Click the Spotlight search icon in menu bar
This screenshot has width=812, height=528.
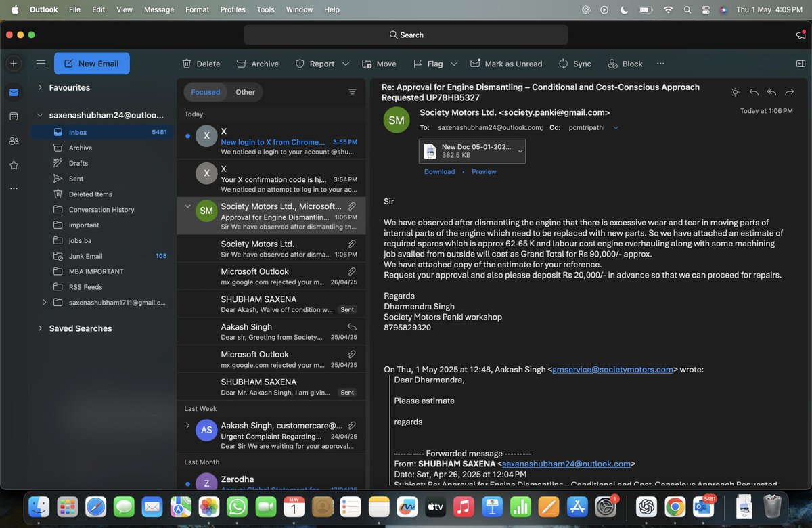(x=687, y=9)
